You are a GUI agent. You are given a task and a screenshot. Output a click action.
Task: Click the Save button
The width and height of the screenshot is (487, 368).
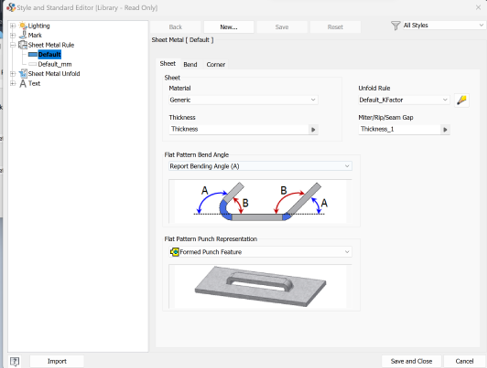tap(282, 27)
